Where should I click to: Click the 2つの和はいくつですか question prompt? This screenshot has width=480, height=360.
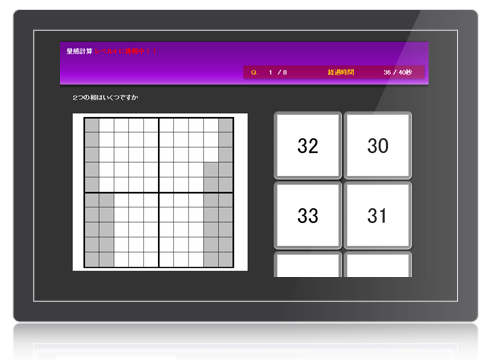tap(105, 97)
